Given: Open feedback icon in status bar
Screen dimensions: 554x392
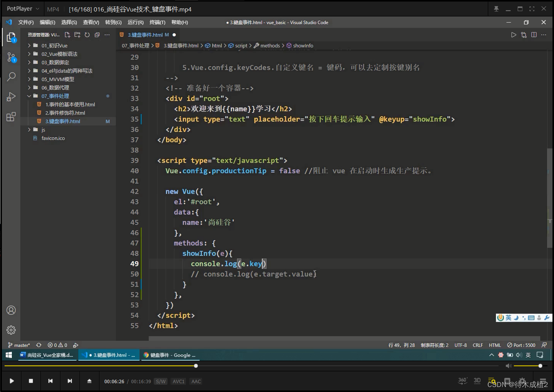Looking at the screenshot, I should tap(544, 345).
